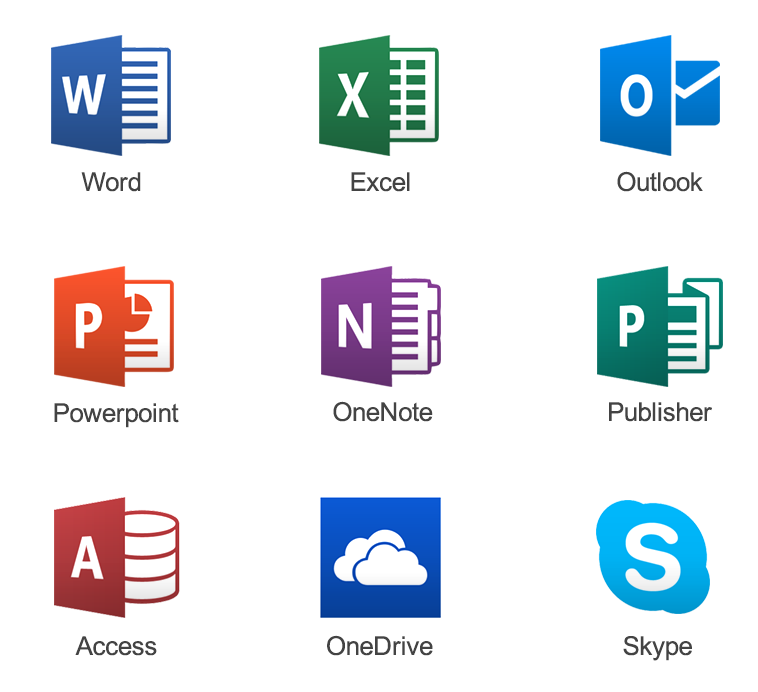Click the "Publisher" text label
Image resolution: width=758 pixels, height=692 pixels.
tap(659, 412)
